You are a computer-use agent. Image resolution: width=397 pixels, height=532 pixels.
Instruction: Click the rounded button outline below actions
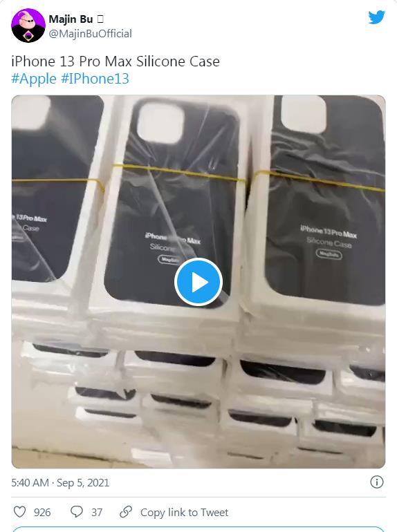pyautogui.click(x=198, y=529)
